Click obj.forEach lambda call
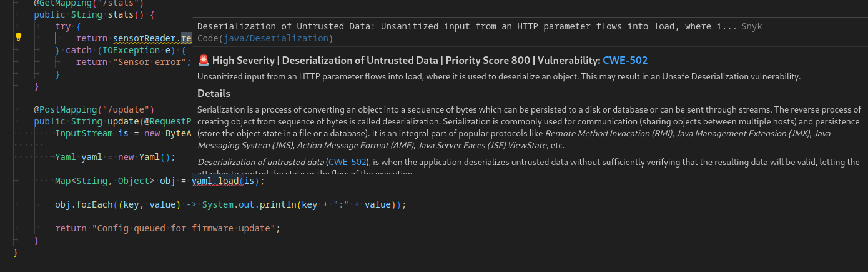The height and width of the screenshot is (272, 868). click(84, 204)
